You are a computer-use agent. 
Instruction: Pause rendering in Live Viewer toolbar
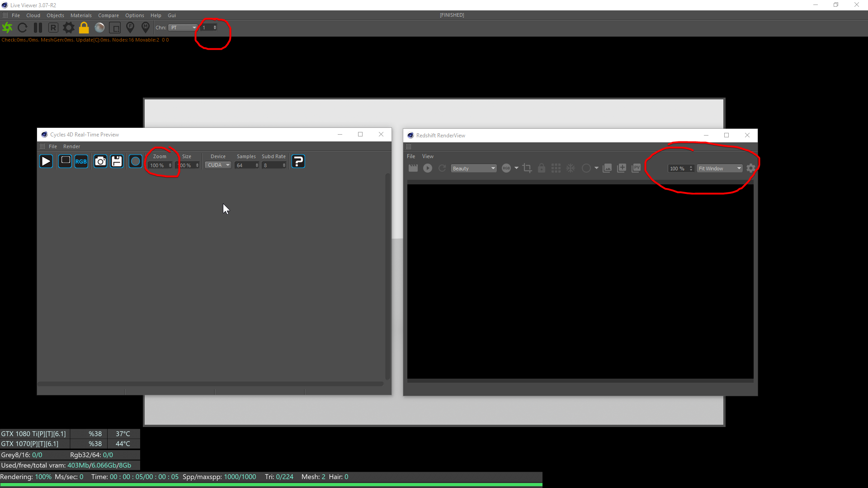click(38, 28)
